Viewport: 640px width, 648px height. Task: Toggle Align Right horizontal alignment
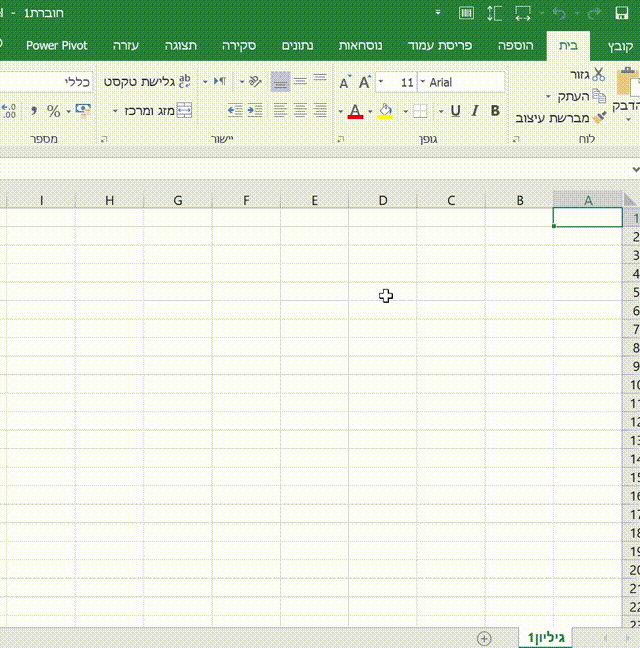(320, 110)
